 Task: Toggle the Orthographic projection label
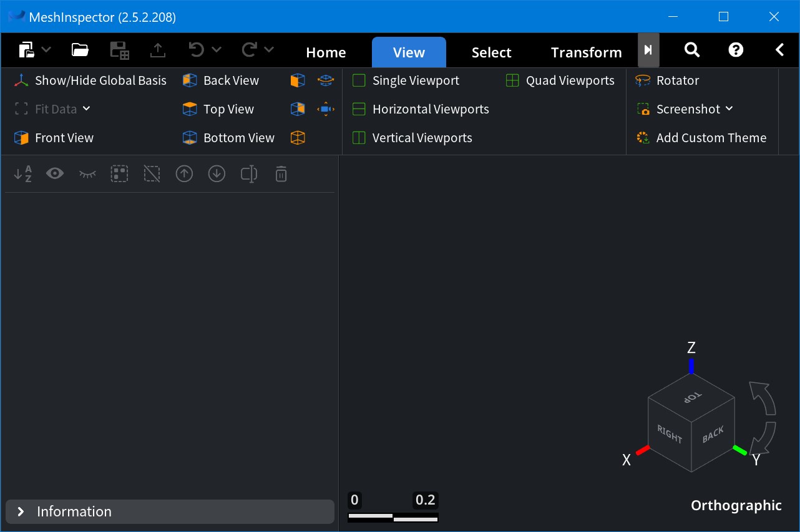(736, 505)
